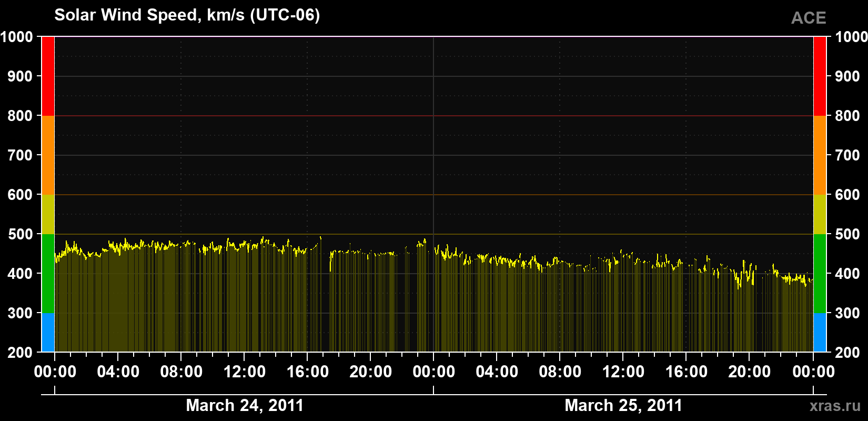Click the "600" label on the left axis
The height and width of the screenshot is (421, 868).
(21, 195)
